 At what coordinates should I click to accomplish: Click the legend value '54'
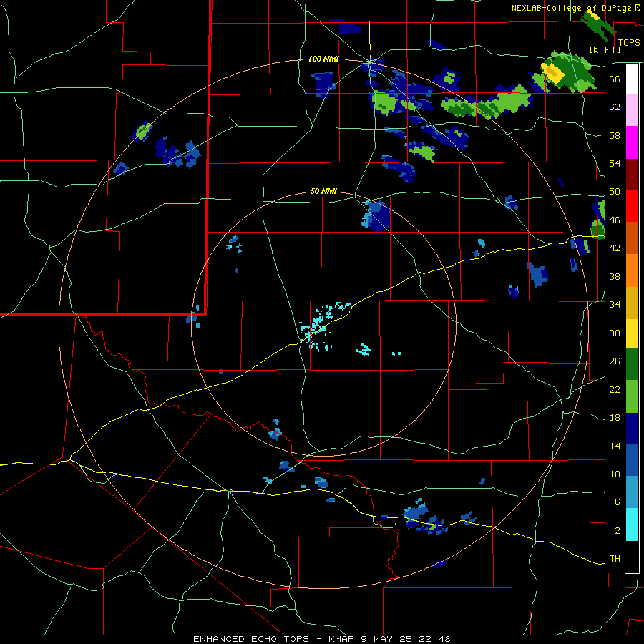615,163
